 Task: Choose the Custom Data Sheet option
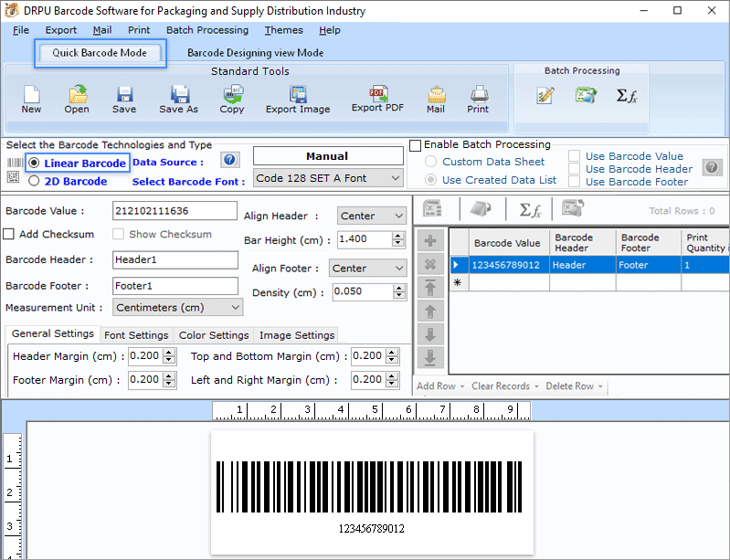430,162
